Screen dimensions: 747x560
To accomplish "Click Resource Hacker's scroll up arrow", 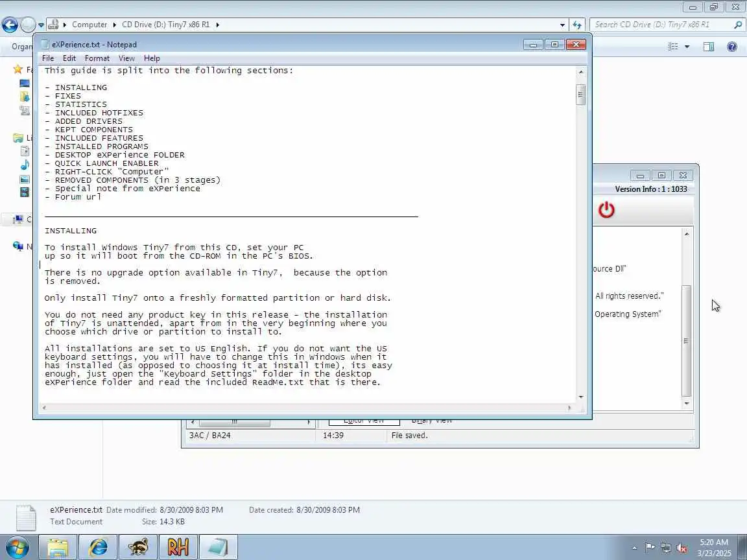I will tap(687, 233).
